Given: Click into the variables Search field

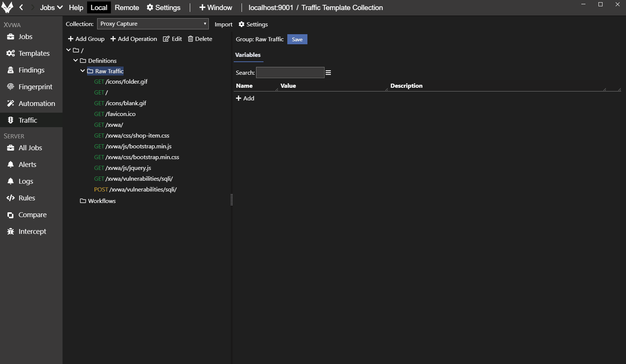Looking at the screenshot, I should pos(290,73).
